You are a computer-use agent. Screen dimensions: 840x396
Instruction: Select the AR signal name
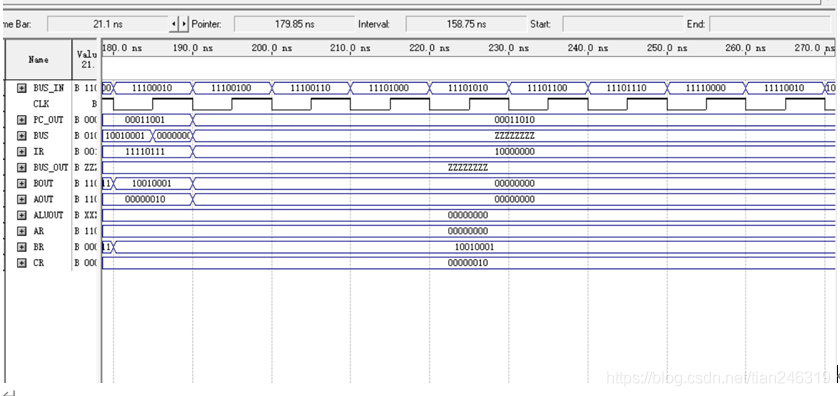38,231
